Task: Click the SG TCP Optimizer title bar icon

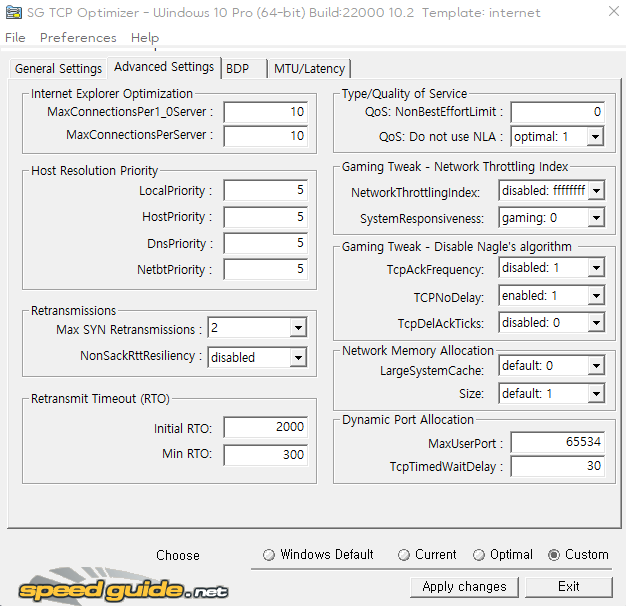Action: (x=14, y=12)
